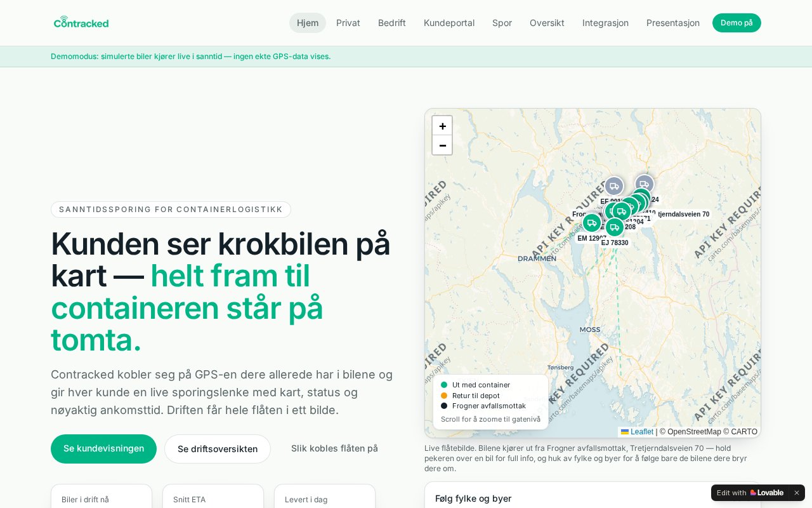Click the OpenStreetMap attribution text
The width and height of the screenshot is (812, 508).
(689, 432)
